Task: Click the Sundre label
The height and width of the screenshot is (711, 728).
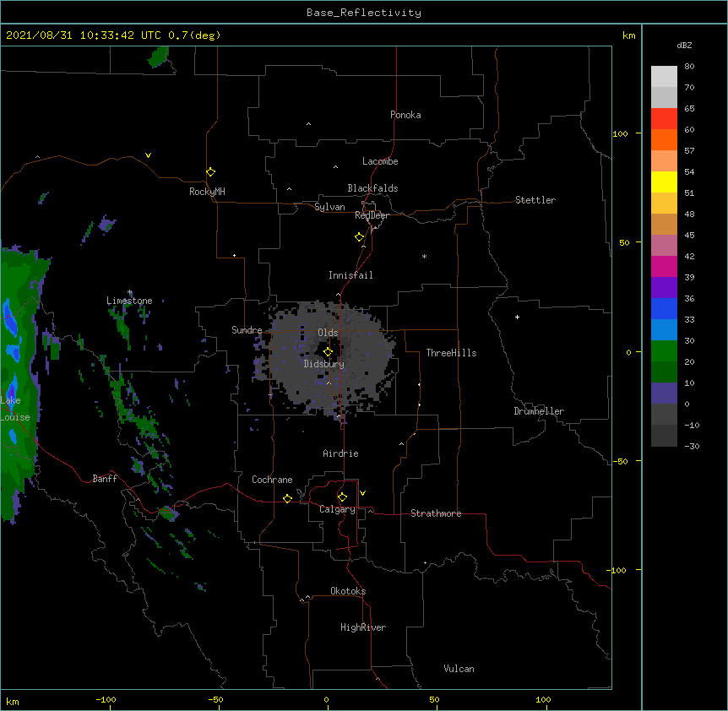Action: tap(247, 330)
